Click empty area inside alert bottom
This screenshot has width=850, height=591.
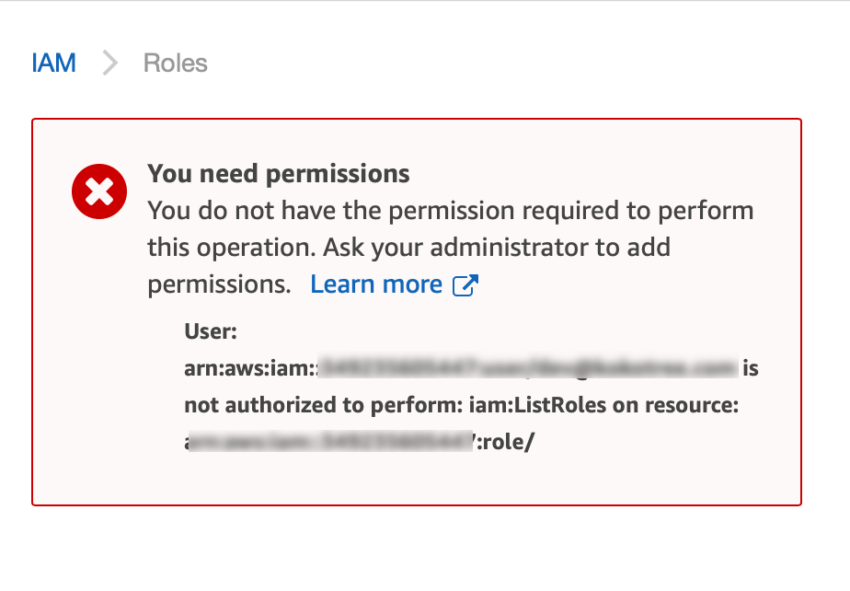(416, 482)
